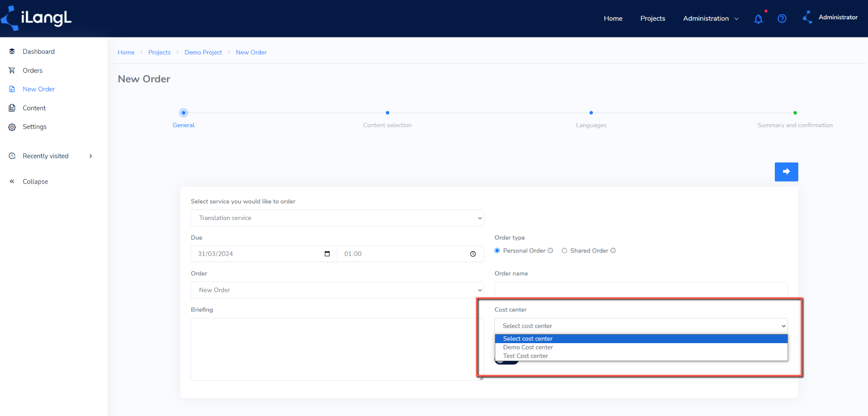Viewport: 868px width, 416px height.
Task: Click the Content pages icon
Action: pos(12,108)
